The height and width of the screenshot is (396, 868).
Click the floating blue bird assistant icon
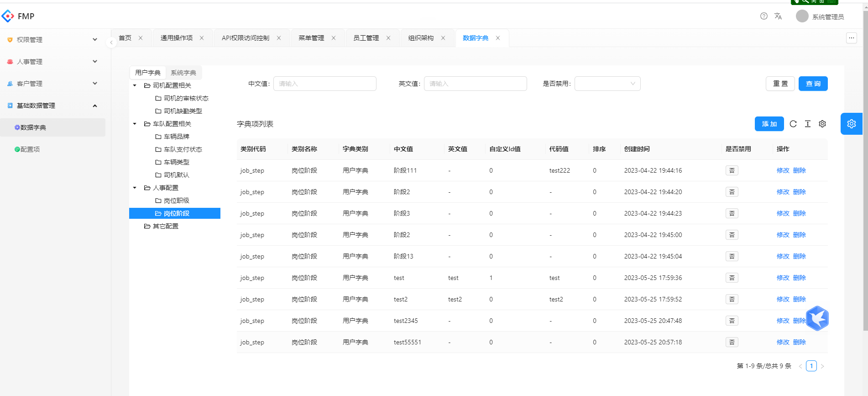coord(817,318)
